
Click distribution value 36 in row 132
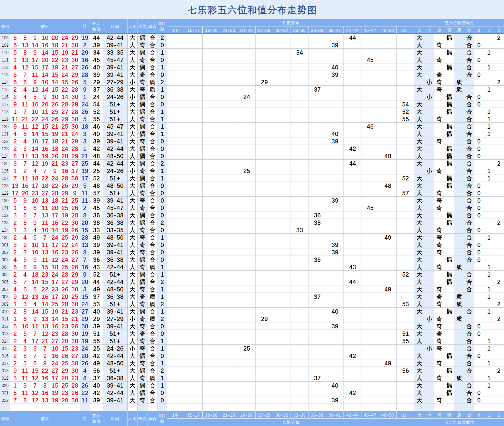(317, 215)
